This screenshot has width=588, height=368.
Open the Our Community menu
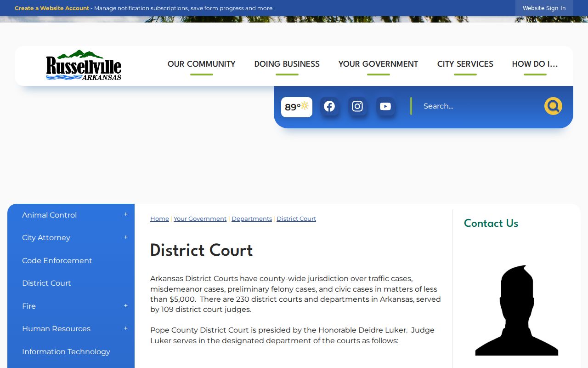click(x=202, y=64)
